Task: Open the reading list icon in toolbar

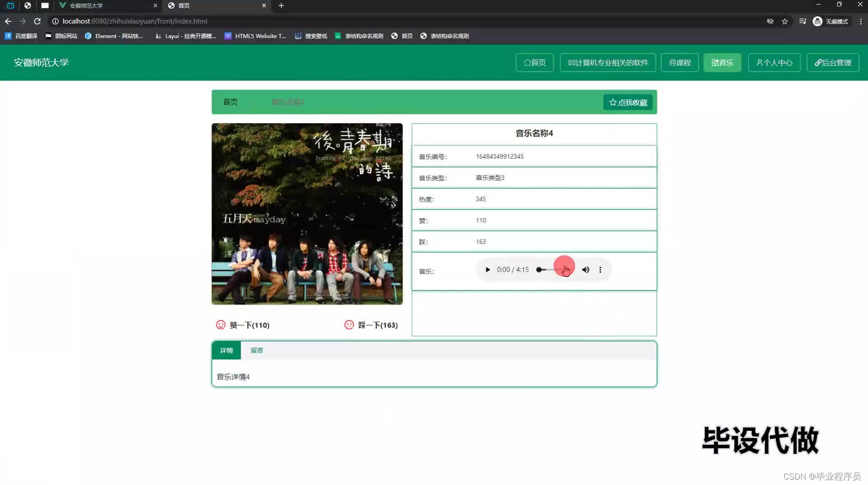Action: [802, 21]
